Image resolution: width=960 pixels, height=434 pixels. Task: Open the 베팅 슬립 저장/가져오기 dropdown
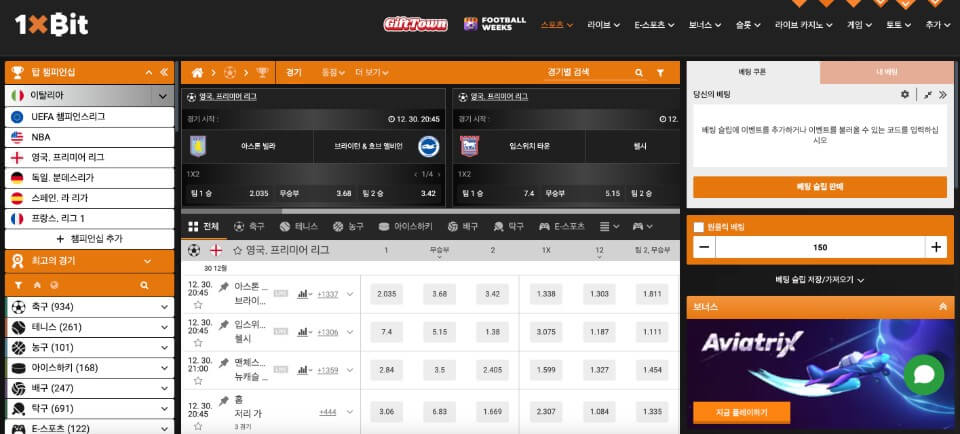pyautogui.click(x=820, y=280)
